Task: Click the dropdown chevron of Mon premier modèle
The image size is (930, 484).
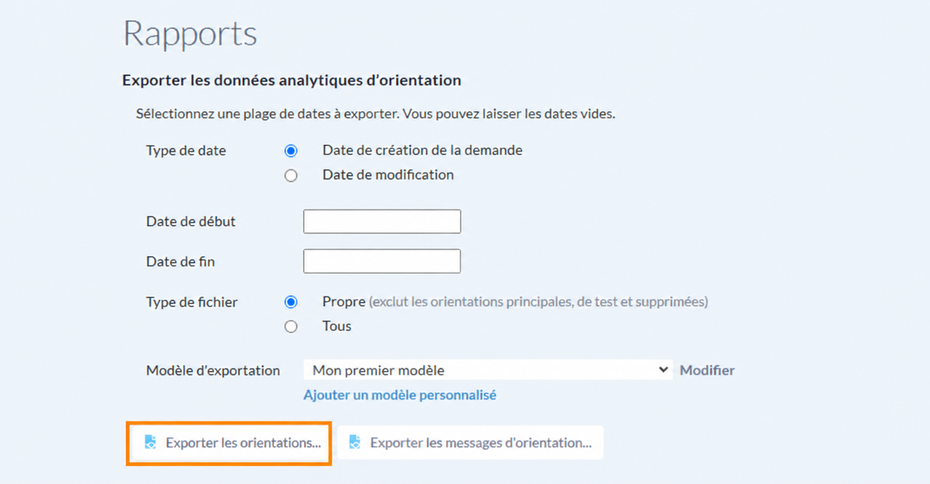Action: [x=663, y=370]
